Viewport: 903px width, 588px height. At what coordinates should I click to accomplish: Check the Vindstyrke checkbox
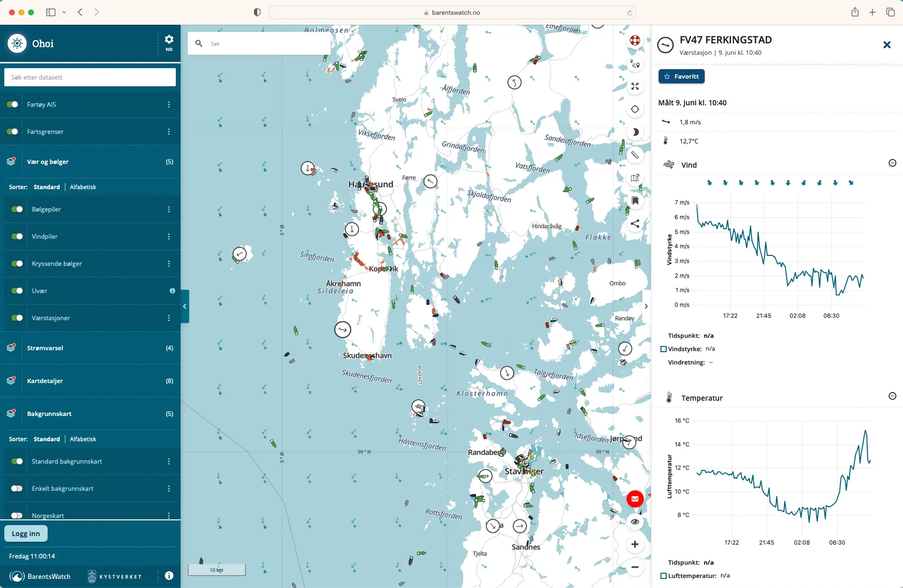(663, 349)
